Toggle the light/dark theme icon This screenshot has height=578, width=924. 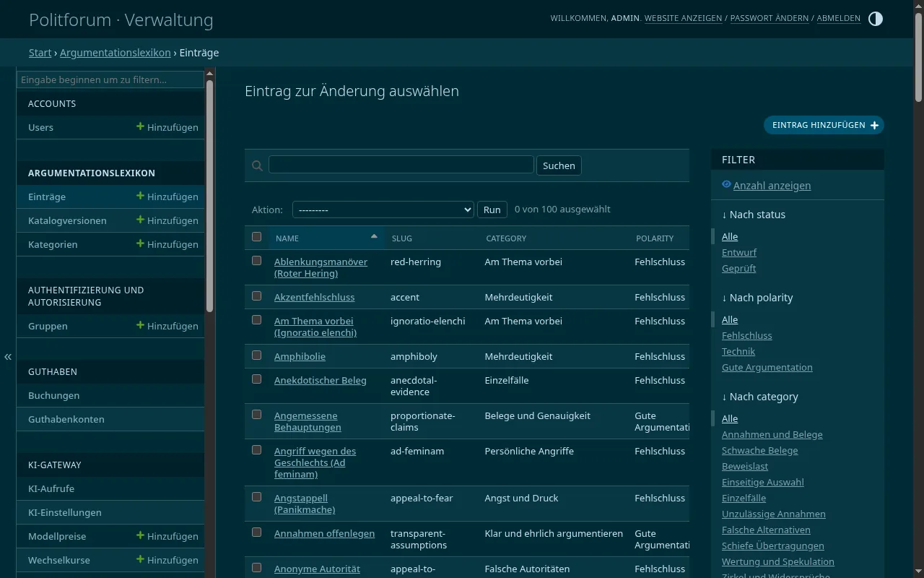(x=875, y=19)
